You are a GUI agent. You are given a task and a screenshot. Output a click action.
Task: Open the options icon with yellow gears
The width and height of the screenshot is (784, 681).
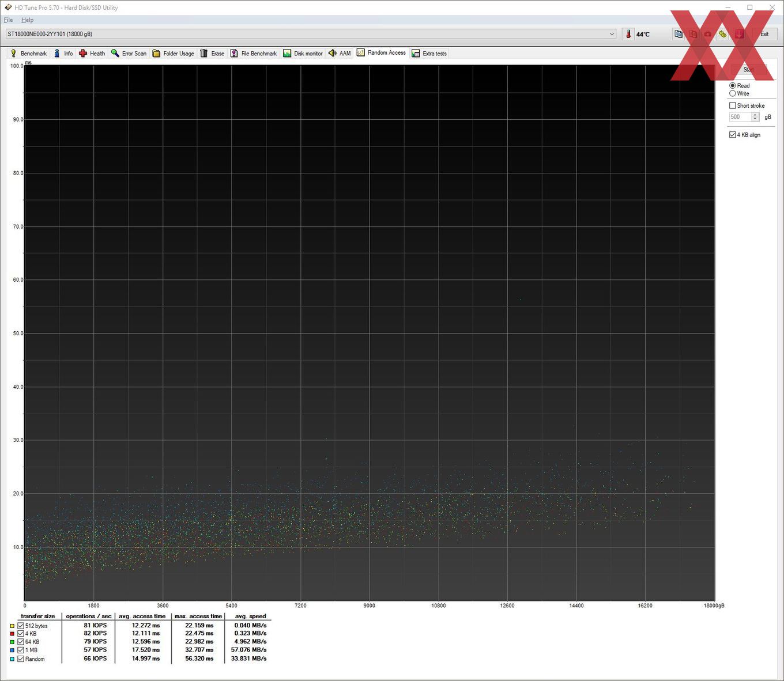tap(723, 34)
